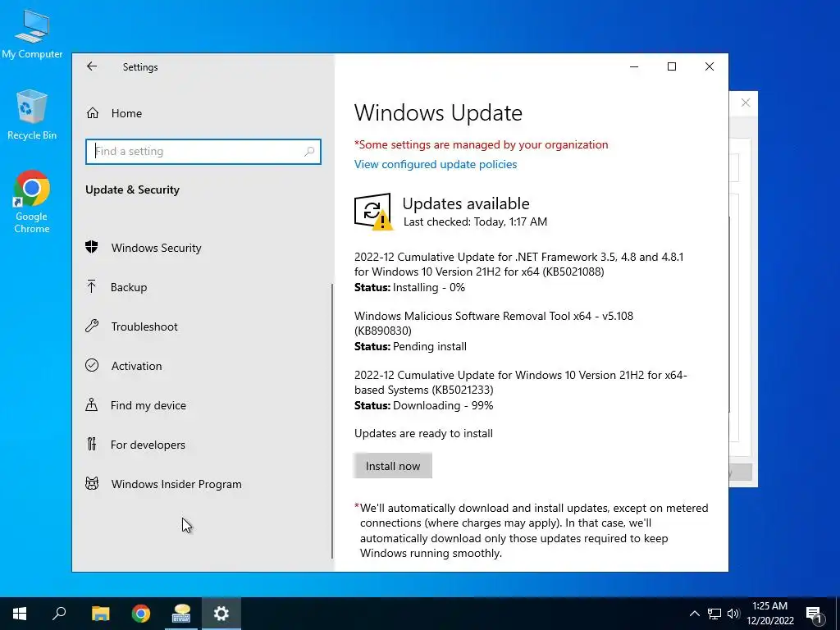840x630 pixels.
Task: Select Windows Security in the sidebar
Action: tap(157, 248)
